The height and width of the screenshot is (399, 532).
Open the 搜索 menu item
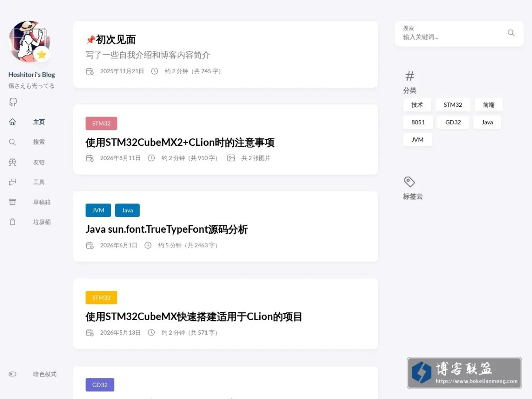coord(39,142)
